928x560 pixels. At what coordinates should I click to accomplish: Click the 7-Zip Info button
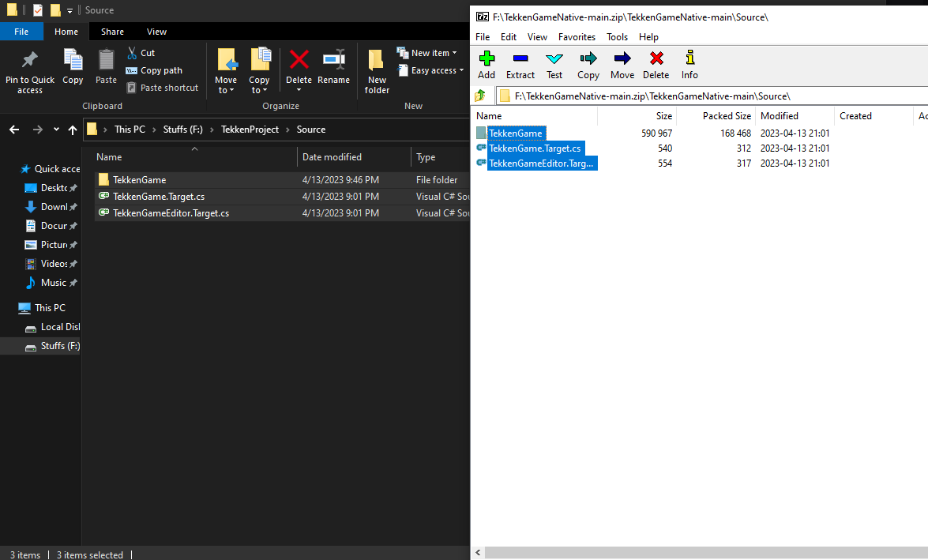pyautogui.click(x=689, y=65)
